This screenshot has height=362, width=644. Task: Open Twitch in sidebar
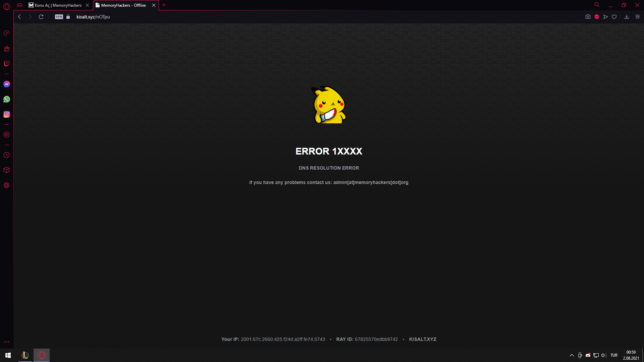(7, 64)
